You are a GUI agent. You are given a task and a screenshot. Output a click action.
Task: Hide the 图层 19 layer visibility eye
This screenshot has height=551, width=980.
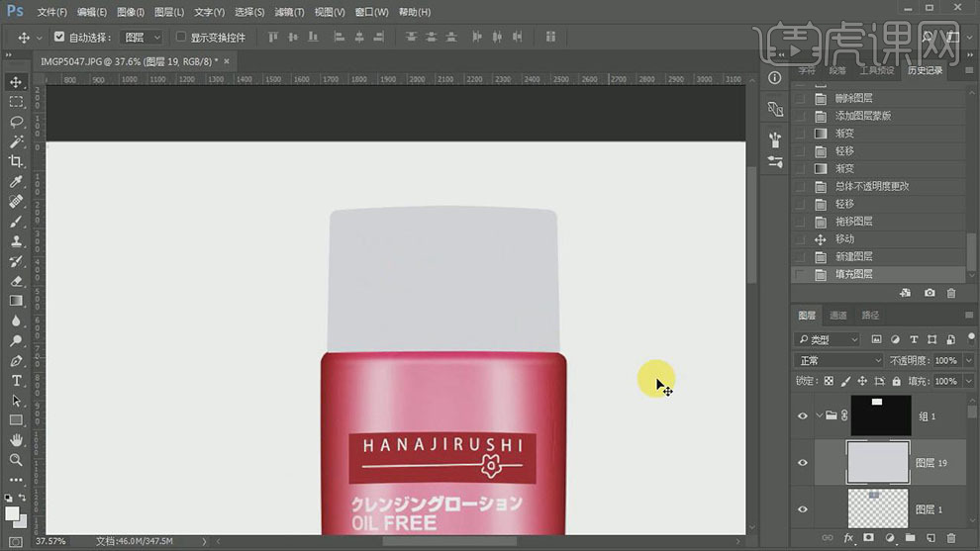pyautogui.click(x=803, y=463)
